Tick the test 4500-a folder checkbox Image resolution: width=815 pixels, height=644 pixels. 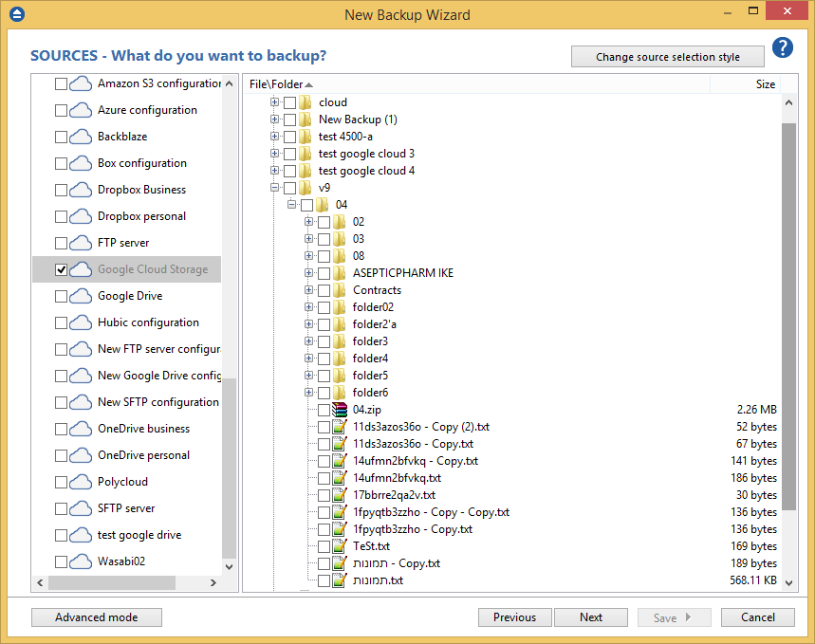click(290, 137)
